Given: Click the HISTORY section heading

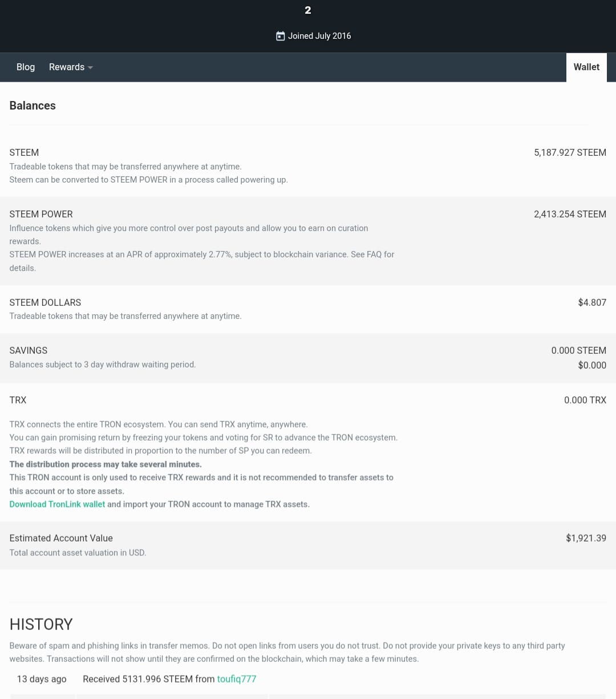Looking at the screenshot, I should pos(41,624).
